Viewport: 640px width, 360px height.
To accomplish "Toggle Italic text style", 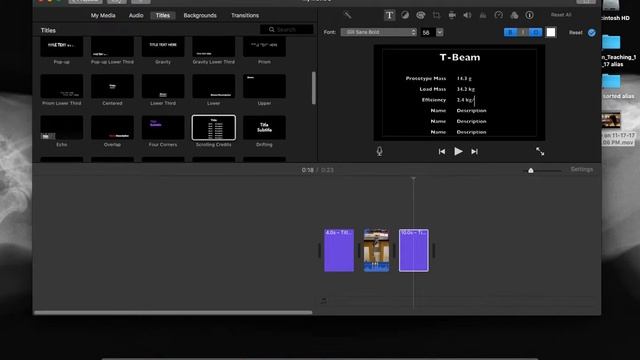I will coord(523,32).
